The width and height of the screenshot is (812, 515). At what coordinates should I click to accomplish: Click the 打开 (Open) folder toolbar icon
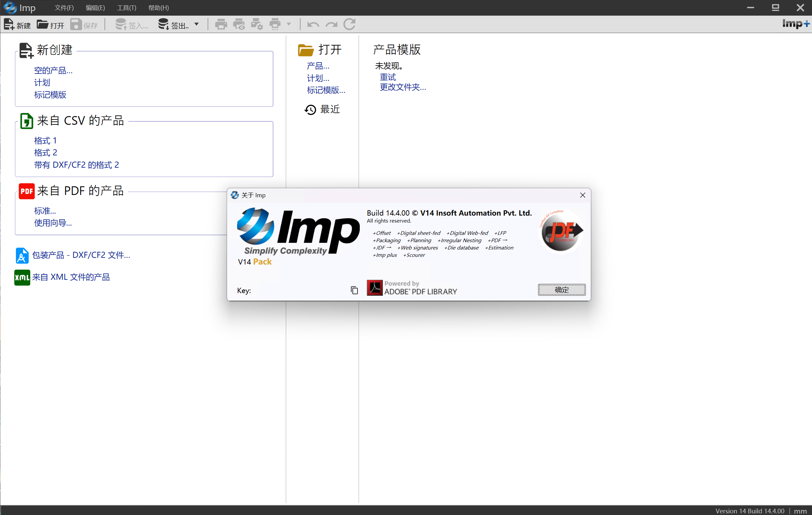point(43,24)
